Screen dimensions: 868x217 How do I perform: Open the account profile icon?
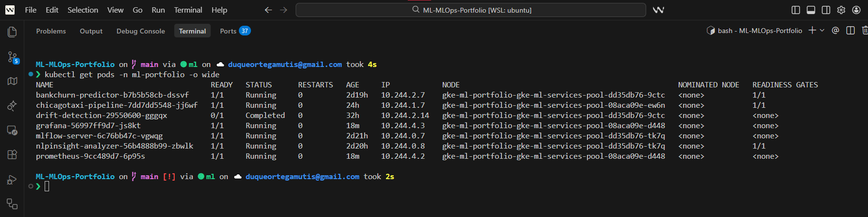pos(856,10)
